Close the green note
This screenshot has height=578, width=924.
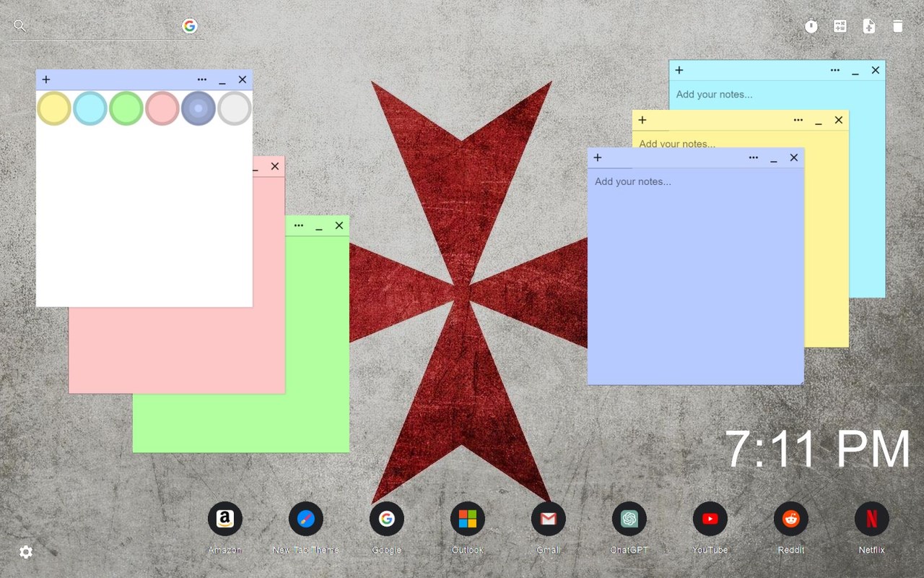339,225
